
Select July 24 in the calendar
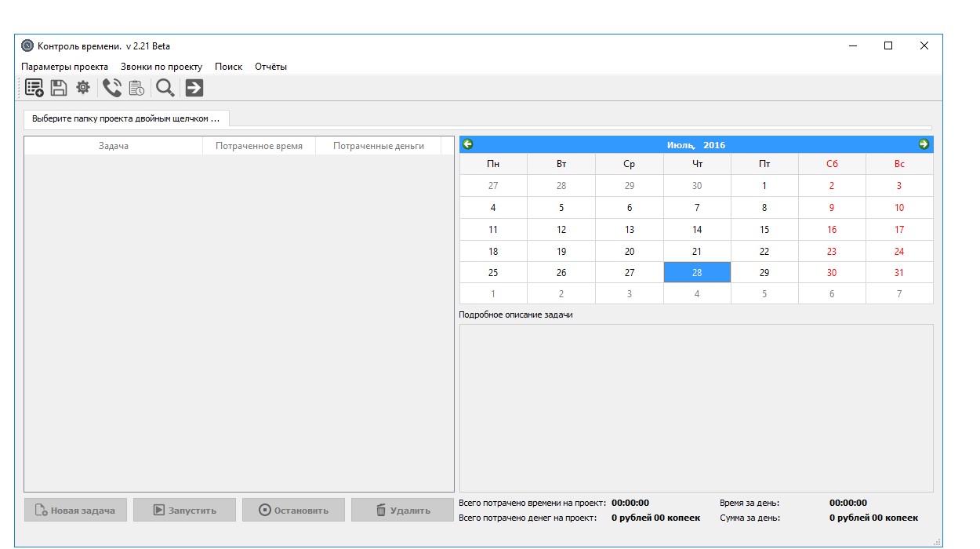point(899,252)
